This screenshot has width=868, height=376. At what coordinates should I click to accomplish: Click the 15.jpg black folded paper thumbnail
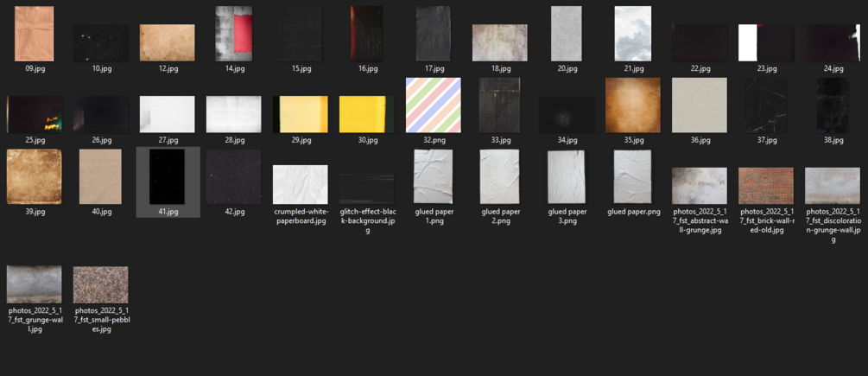pos(301,34)
